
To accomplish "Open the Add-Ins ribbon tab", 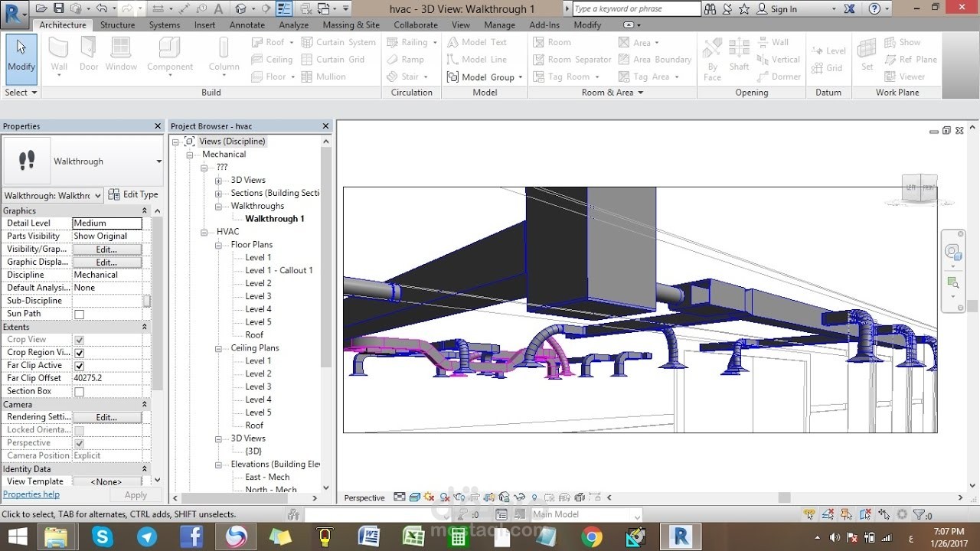I will coord(544,24).
